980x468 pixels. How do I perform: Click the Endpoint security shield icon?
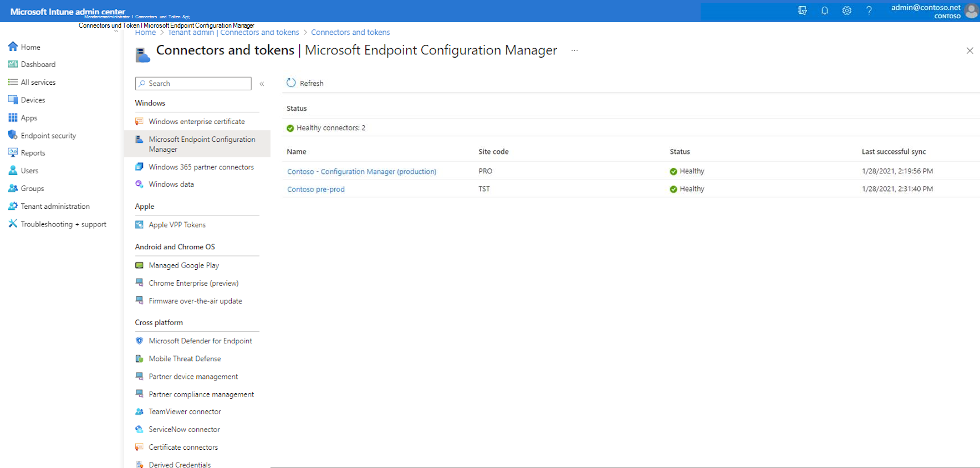[x=13, y=135]
